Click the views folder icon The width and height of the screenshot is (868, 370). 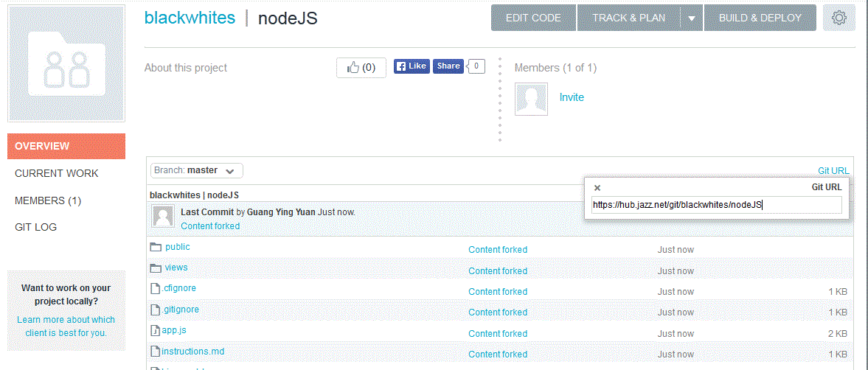[156, 268]
